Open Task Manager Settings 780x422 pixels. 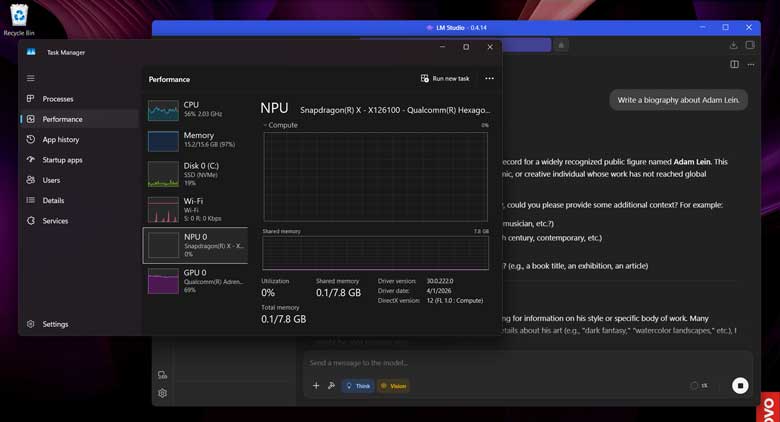[80, 324]
